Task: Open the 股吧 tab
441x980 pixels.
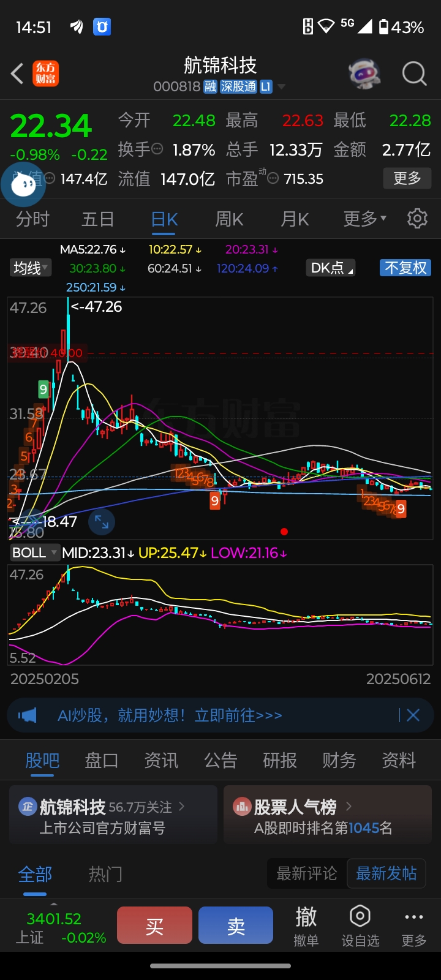Action: (x=42, y=760)
